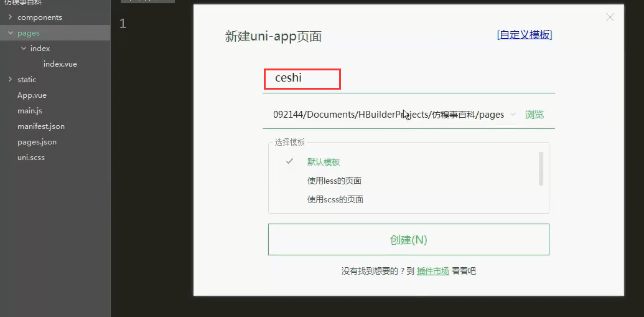Select the static folder label
Screen dimensions: 644x317
(x=27, y=80)
